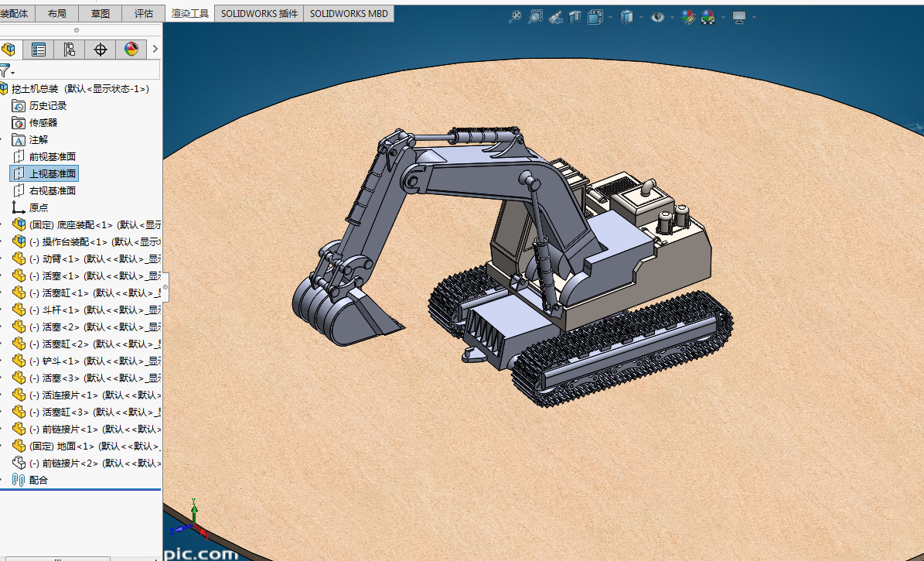Click the flyout handle on the tree panel's right edge
Screen dimensions: 924x561
tap(165, 287)
